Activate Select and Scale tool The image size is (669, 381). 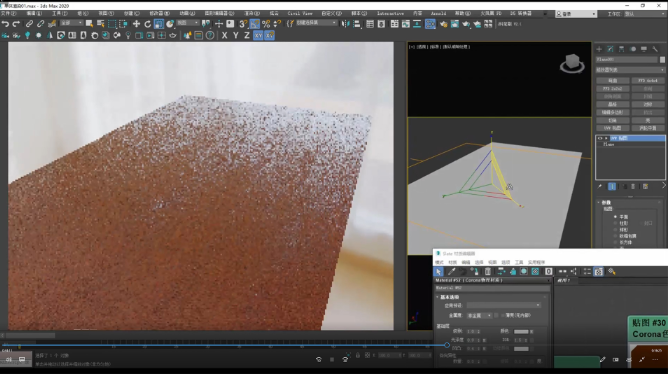[159, 24]
